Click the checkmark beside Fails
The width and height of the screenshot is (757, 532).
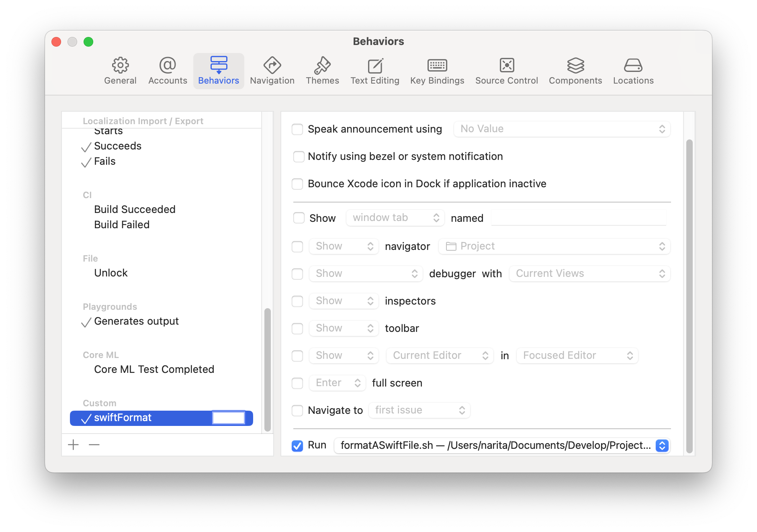click(x=86, y=162)
